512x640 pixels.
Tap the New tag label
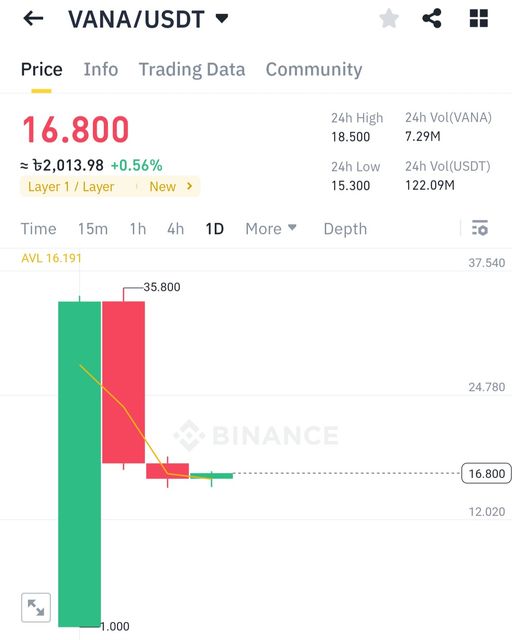(x=163, y=187)
